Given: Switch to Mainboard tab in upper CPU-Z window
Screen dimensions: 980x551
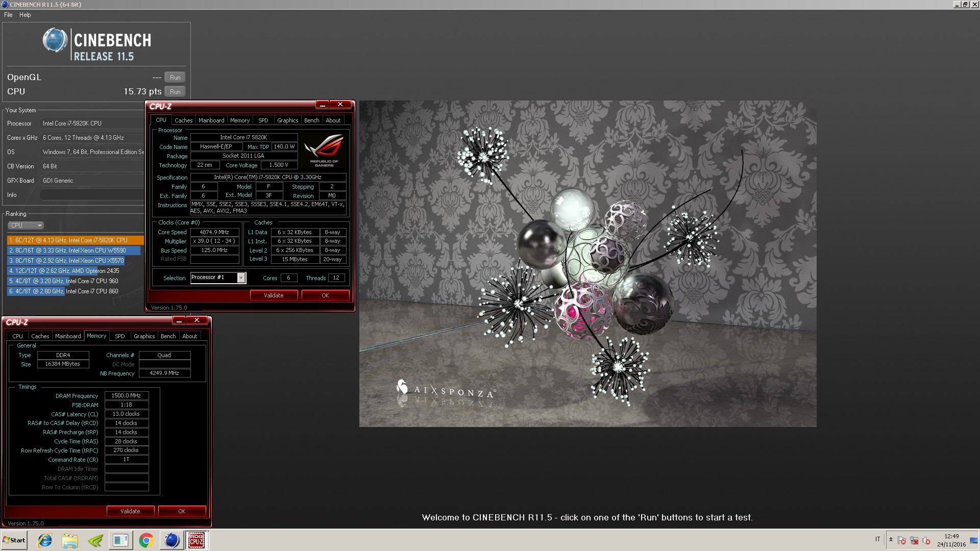Looking at the screenshot, I should [x=211, y=120].
